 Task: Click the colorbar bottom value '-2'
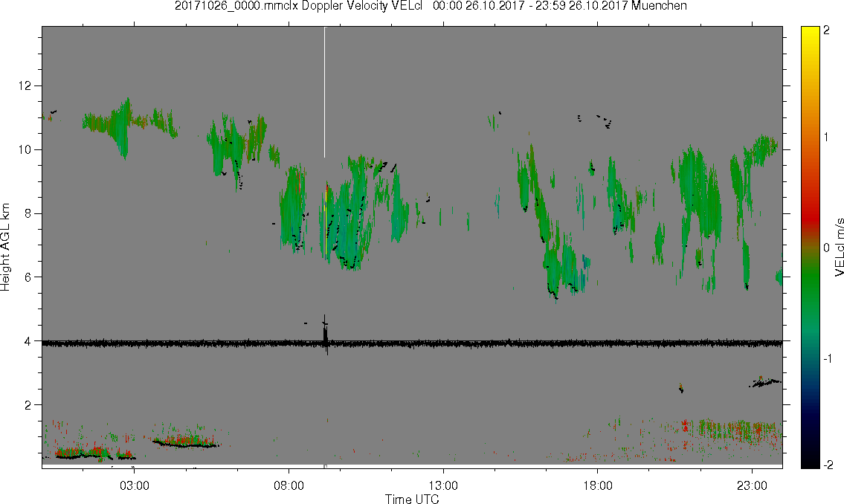click(x=828, y=464)
